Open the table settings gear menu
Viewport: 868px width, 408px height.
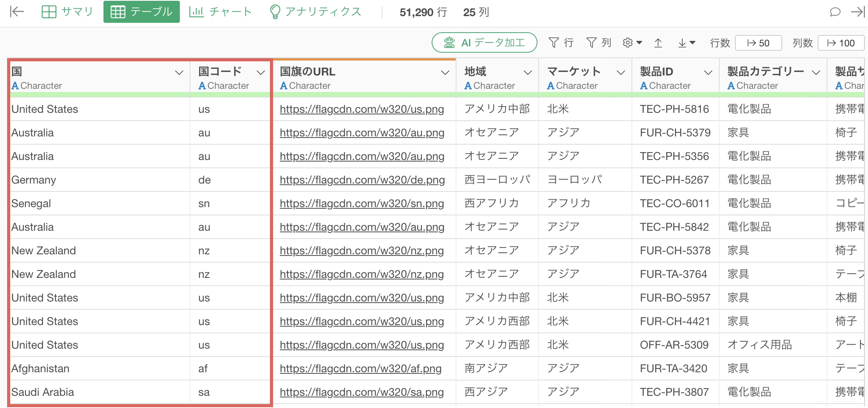(x=632, y=42)
